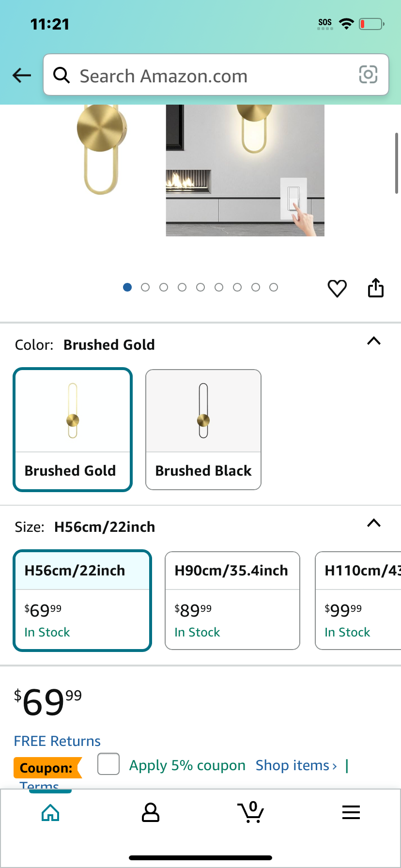Open the shopping cart icon
The width and height of the screenshot is (401, 868).
click(251, 812)
